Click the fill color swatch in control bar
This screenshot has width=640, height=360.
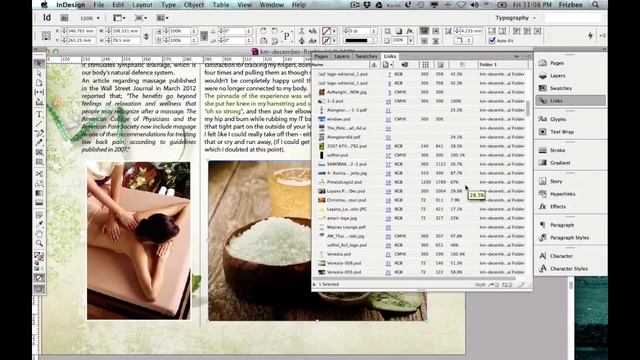(x=326, y=31)
